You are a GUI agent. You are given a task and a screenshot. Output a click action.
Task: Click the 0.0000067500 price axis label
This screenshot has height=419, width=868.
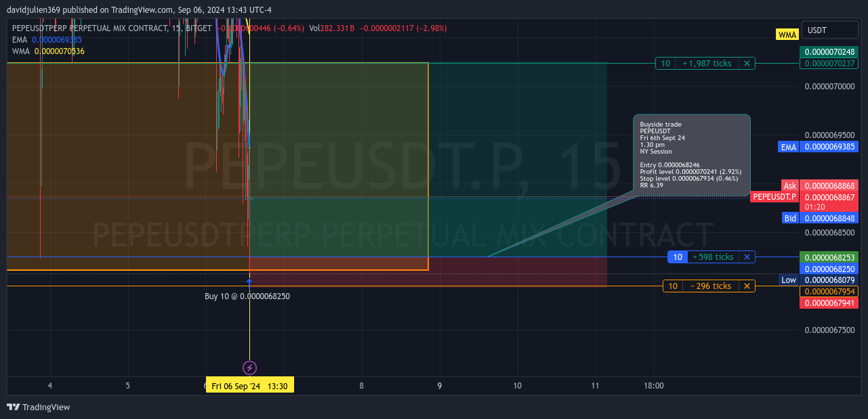829,330
